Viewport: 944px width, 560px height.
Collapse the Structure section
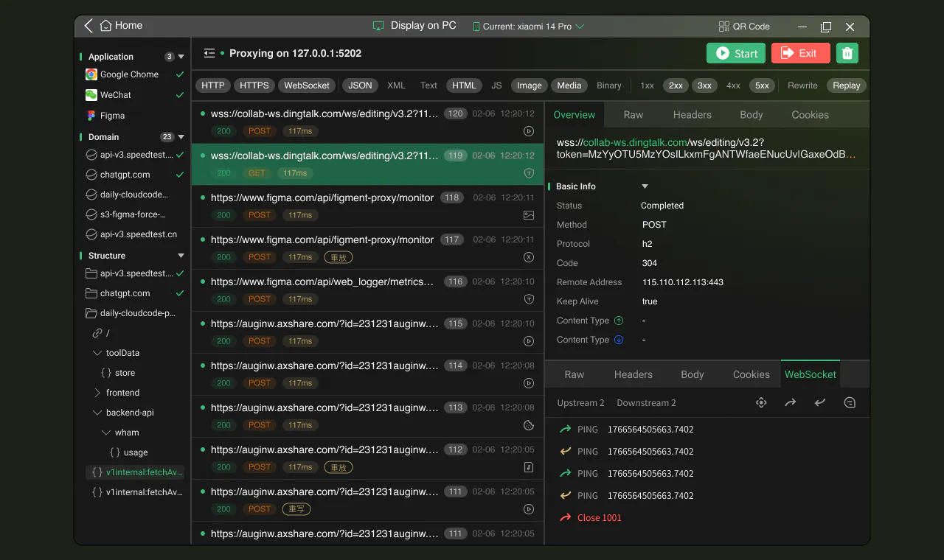coord(181,256)
